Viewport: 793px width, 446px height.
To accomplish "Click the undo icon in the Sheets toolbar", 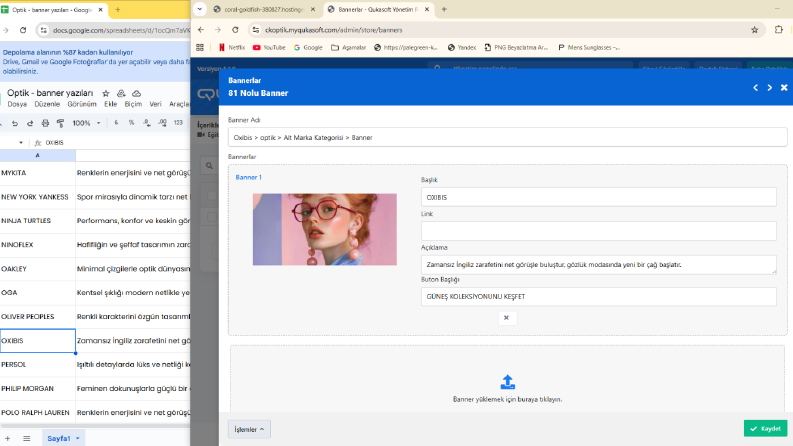I will [15, 123].
